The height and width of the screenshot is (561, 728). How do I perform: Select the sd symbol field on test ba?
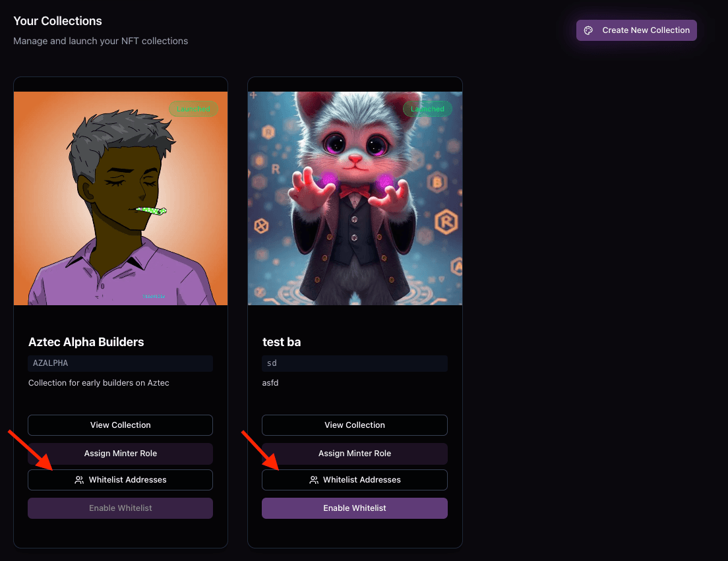(355, 363)
